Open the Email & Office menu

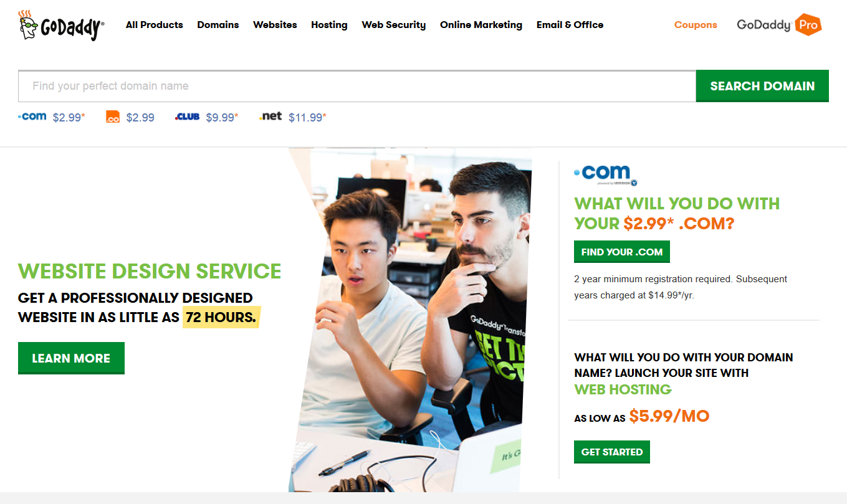(570, 25)
